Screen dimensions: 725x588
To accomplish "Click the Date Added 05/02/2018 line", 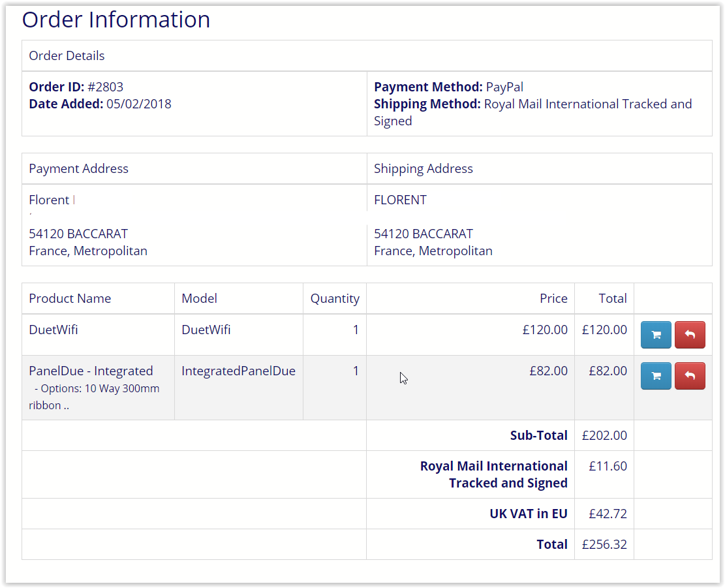I will click(100, 104).
